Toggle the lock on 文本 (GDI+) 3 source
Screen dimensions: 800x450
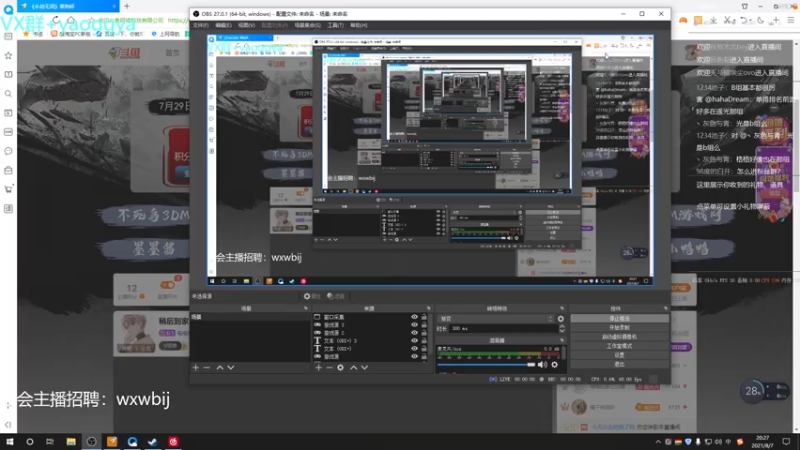point(424,340)
